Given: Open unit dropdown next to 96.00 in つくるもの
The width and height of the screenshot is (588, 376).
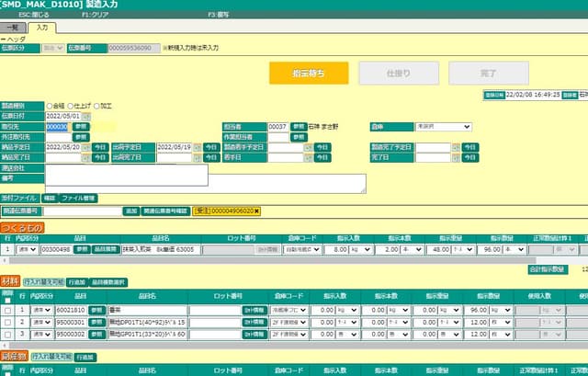Looking at the screenshot, I should (514, 249).
